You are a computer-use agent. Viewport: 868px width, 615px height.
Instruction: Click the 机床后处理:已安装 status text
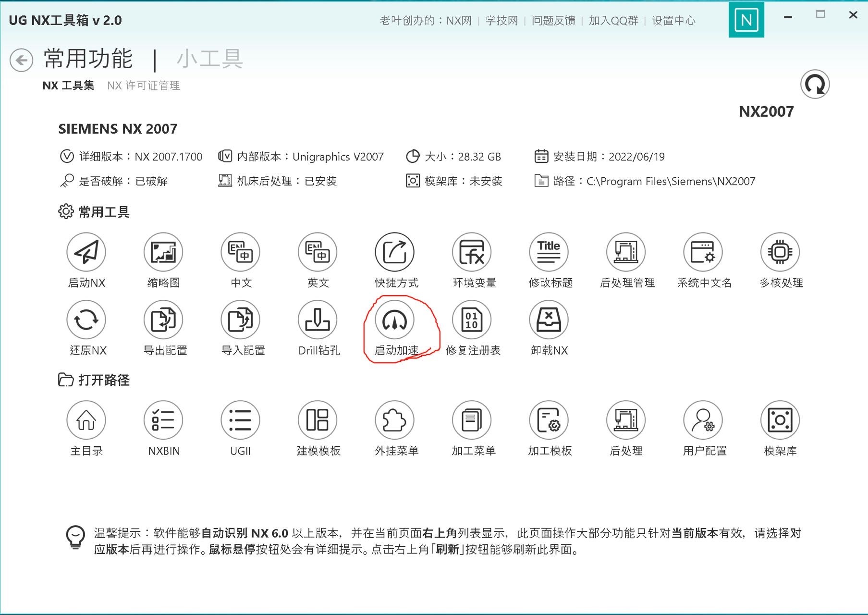(x=287, y=181)
